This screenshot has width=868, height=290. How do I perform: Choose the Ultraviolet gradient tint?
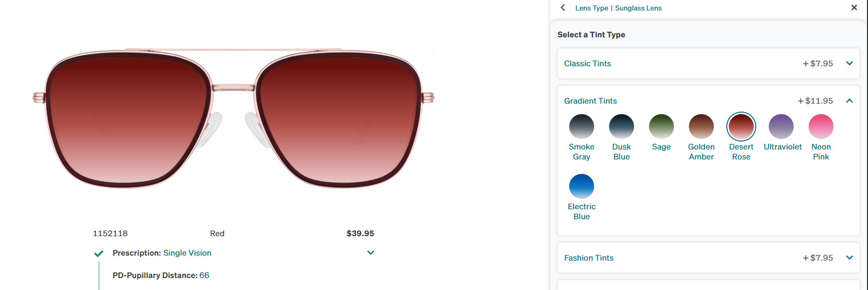(x=781, y=127)
